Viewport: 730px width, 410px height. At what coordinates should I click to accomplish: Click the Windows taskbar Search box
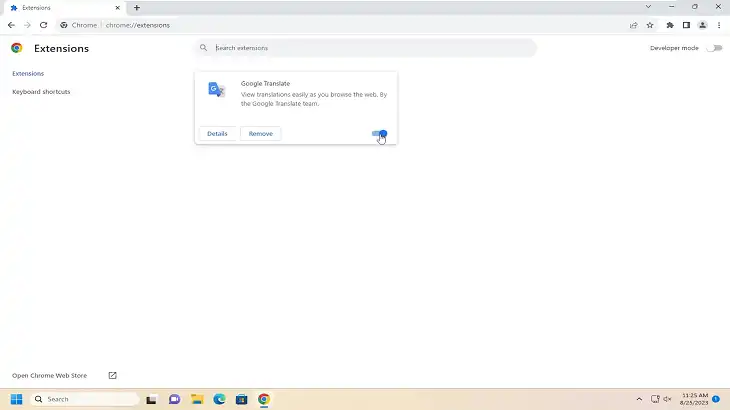(x=85, y=399)
